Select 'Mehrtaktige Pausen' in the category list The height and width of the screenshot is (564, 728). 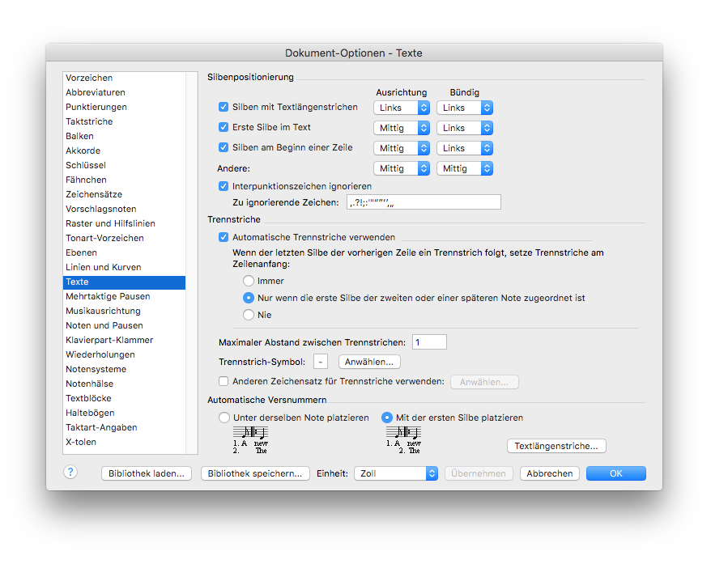point(124,296)
